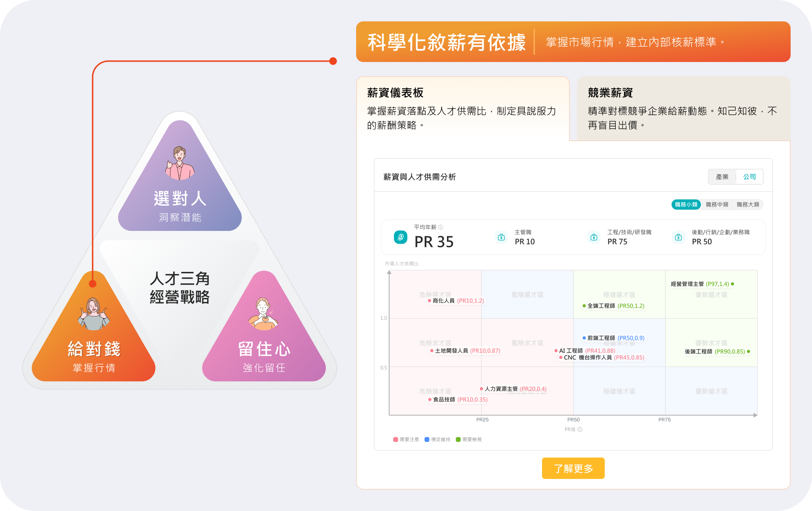Toggle the 穩定維持 legend item
This screenshot has height=511, width=812.
(437, 439)
